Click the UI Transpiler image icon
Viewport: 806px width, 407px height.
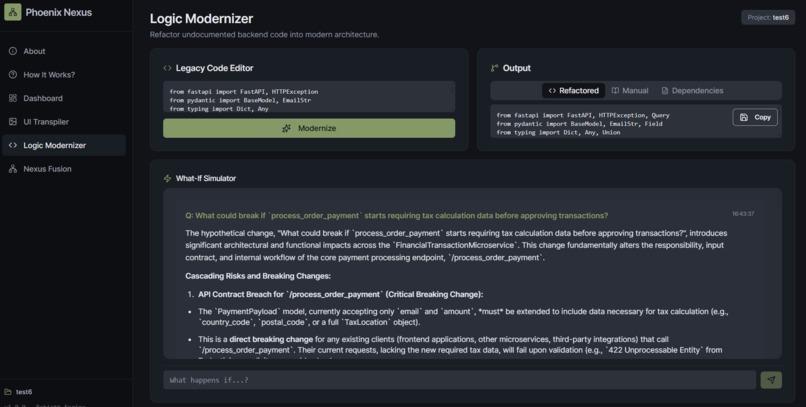pyautogui.click(x=13, y=122)
